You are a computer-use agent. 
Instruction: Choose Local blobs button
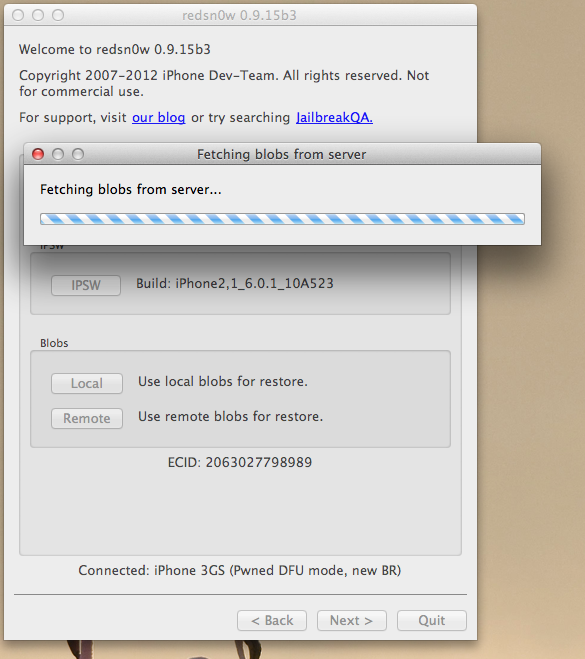[87, 383]
